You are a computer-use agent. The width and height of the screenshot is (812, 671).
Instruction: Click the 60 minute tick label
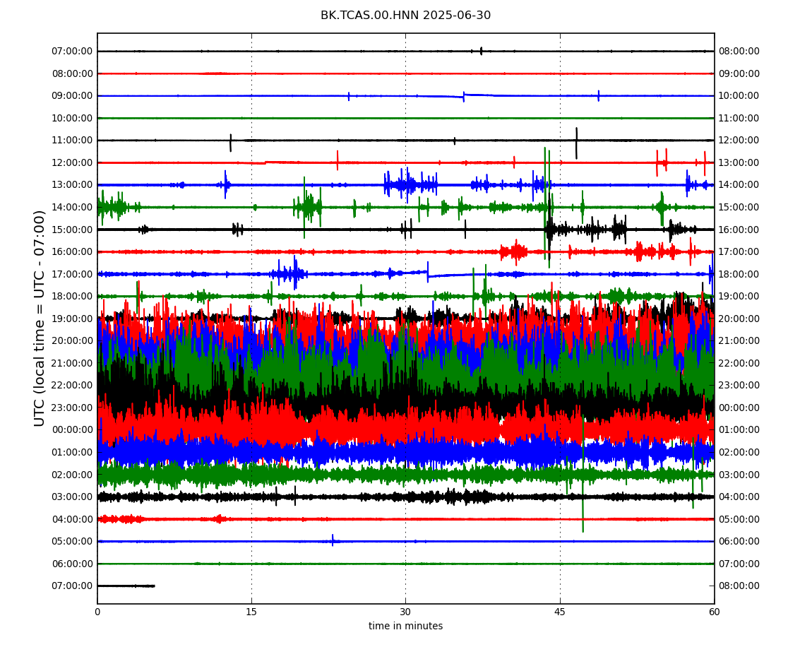(x=714, y=612)
